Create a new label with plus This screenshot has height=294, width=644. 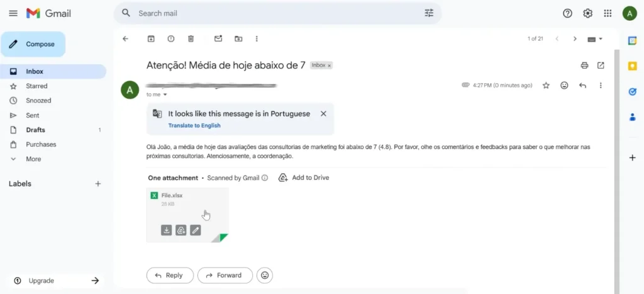click(x=97, y=184)
